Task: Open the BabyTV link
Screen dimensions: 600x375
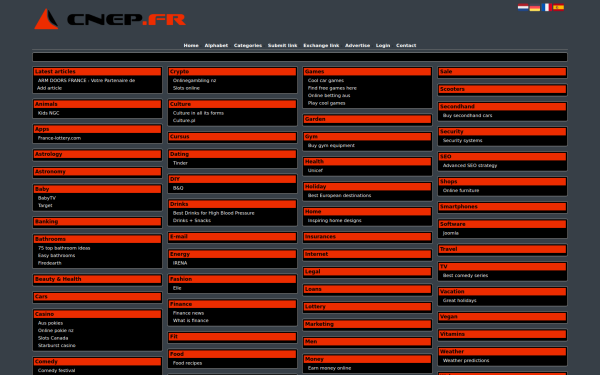Action: [47, 198]
